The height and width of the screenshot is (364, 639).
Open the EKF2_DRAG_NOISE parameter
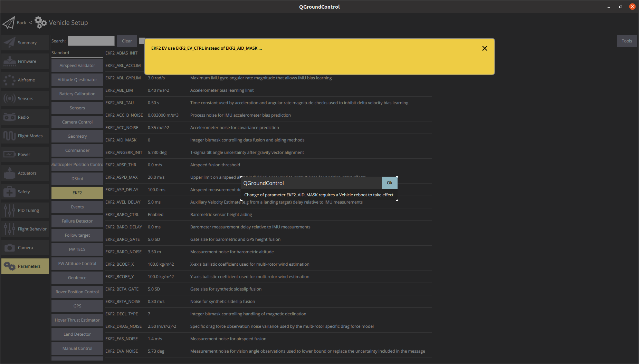268,326
